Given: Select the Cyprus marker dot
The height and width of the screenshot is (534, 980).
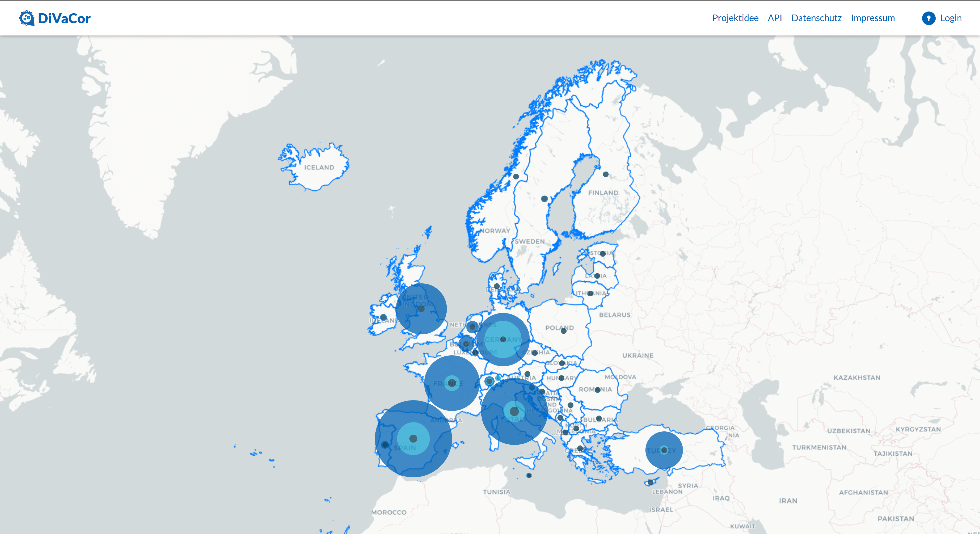Looking at the screenshot, I should tap(650, 482).
